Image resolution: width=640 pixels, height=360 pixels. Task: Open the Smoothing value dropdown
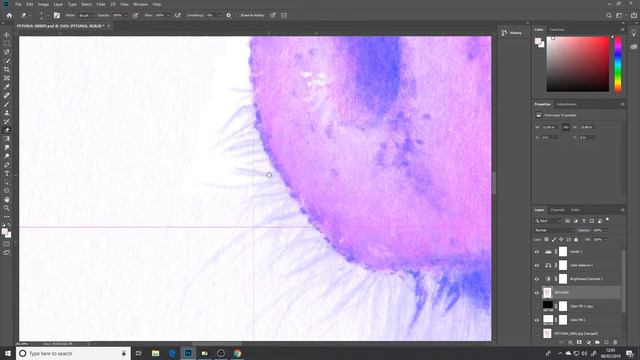click(220, 15)
